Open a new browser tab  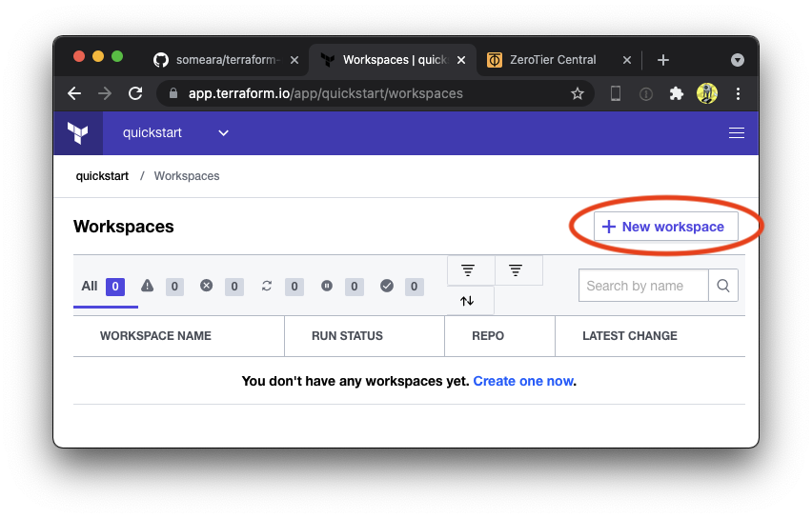pos(663,60)
